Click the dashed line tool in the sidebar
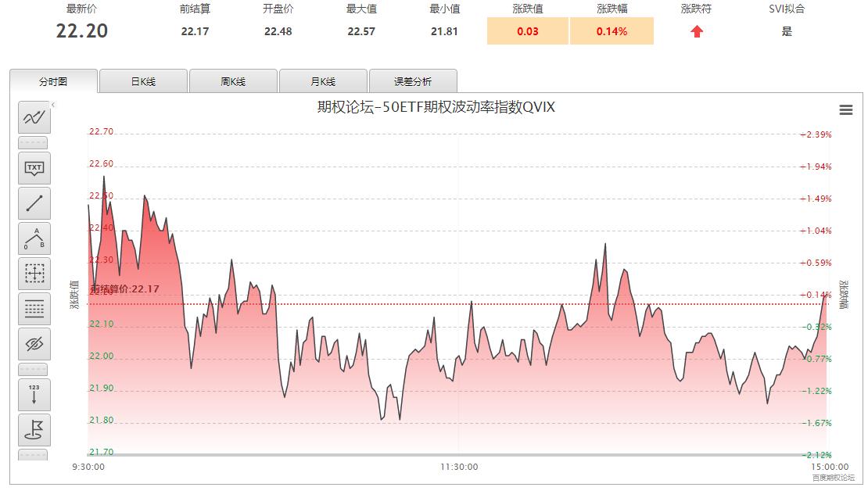This screenshot has width=868, height=498. point(34,142)
